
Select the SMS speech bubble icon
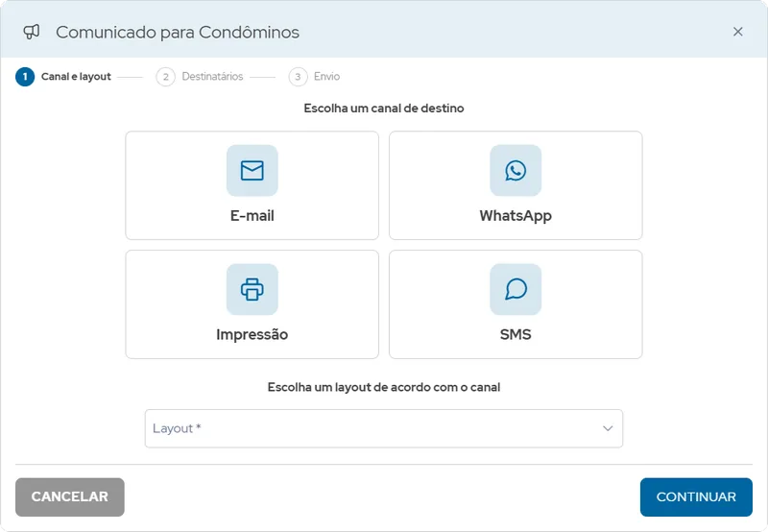click(x=516, y=289)
